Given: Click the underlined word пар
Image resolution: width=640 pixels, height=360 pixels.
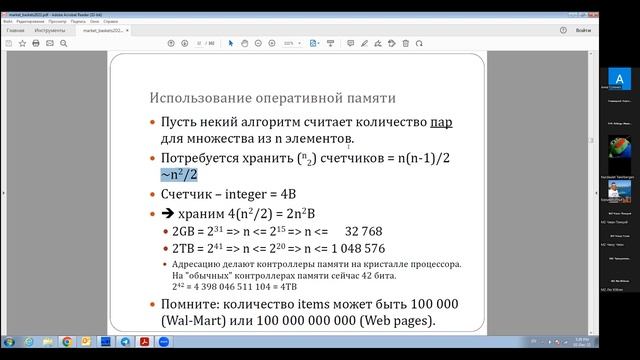Looking at the screenshot, I should pyautogui.click(x=441, y=122).
